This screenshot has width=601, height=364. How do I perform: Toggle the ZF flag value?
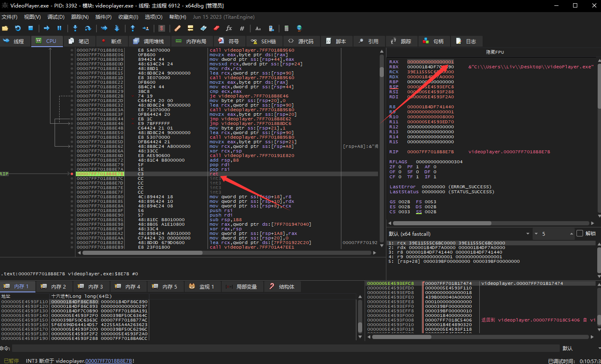[x=400, y=167]
